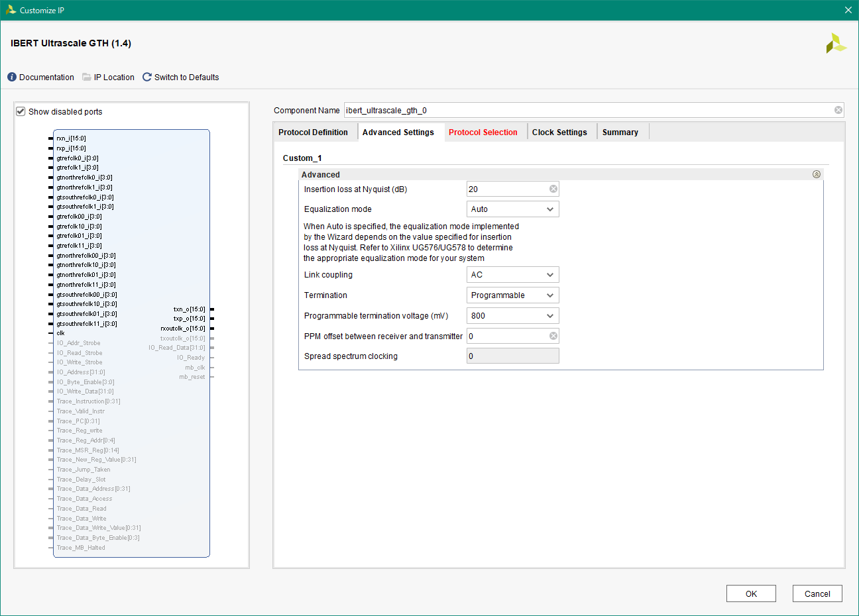The height and width of the screenshot is (616, 859).
Task: Select the clk input port
Action: (x=60, y=333)
